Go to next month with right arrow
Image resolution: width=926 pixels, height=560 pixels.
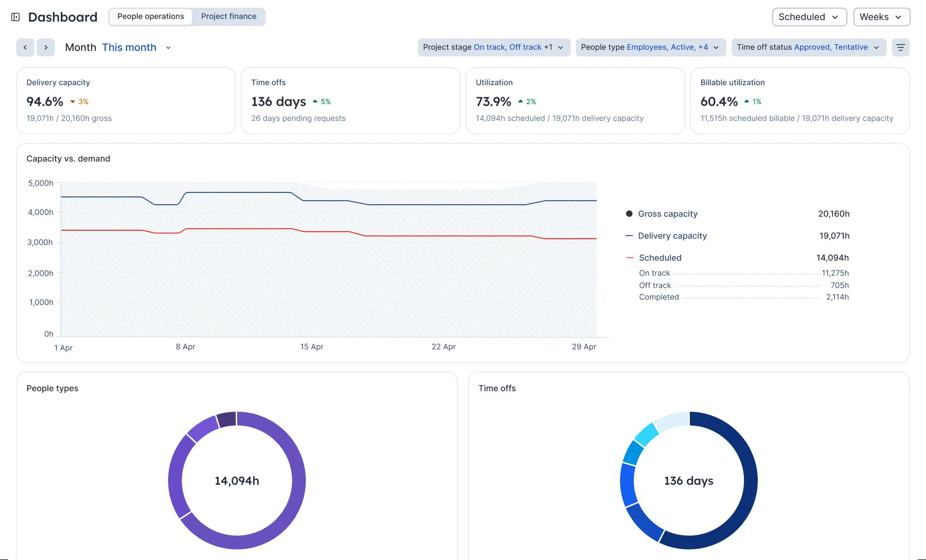point(46,47)
